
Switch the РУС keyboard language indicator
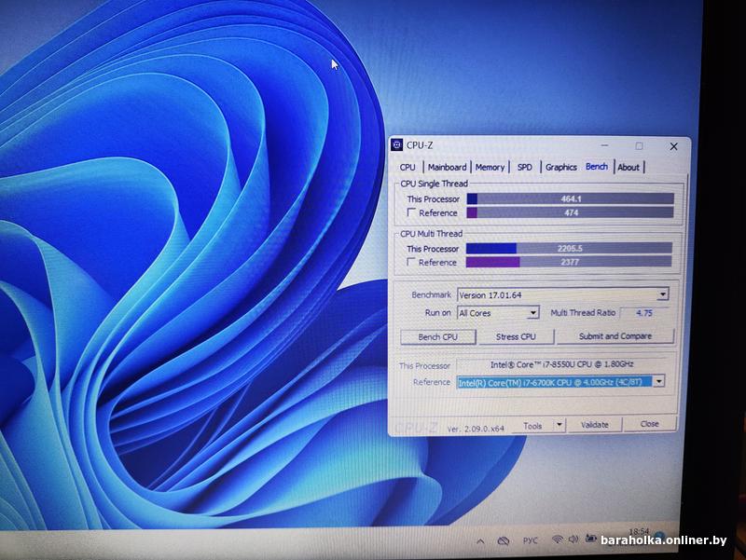[x=530, y=540]
